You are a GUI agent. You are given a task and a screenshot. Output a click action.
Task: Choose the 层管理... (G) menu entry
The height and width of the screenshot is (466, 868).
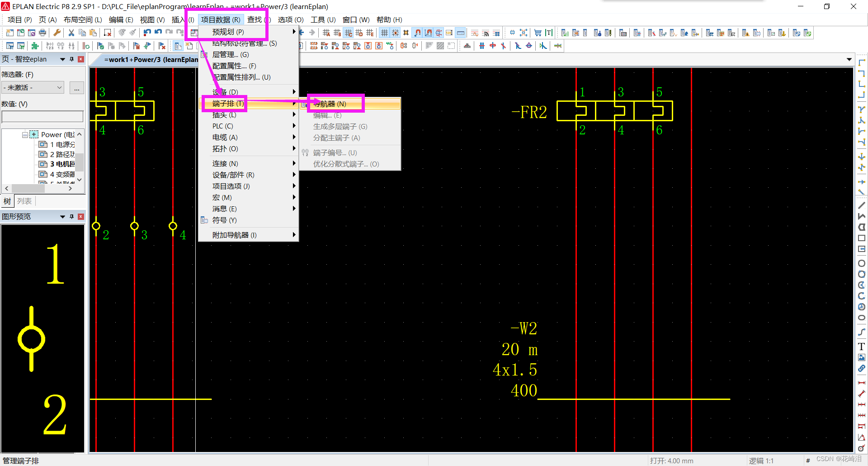click(248, 55)
